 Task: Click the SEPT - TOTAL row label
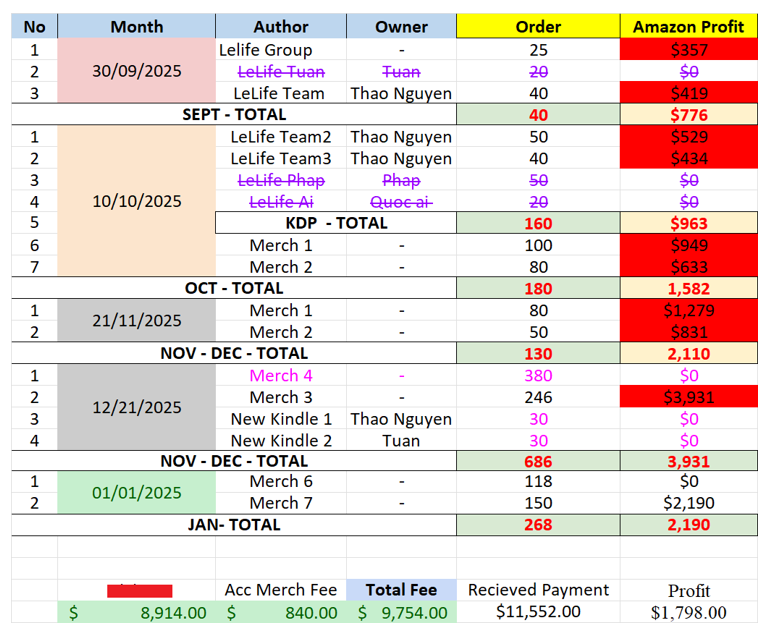pyautogui.click(x=234, y=115)
